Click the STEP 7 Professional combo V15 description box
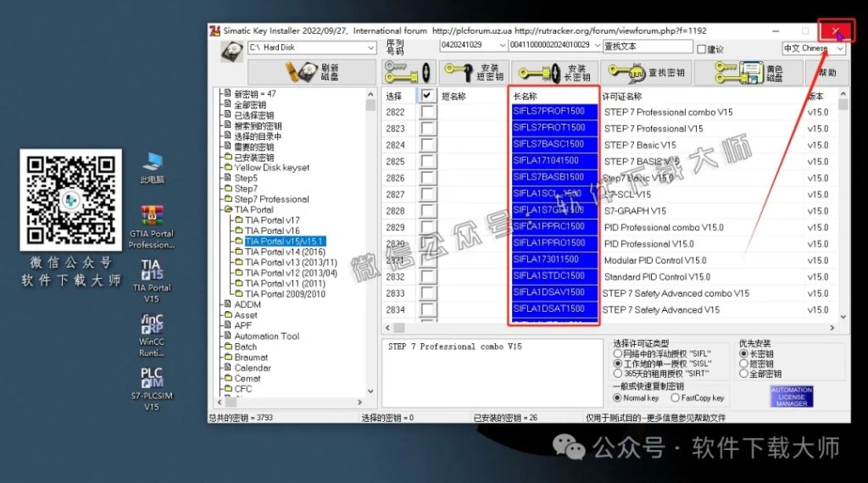 (x=492, y=372)
